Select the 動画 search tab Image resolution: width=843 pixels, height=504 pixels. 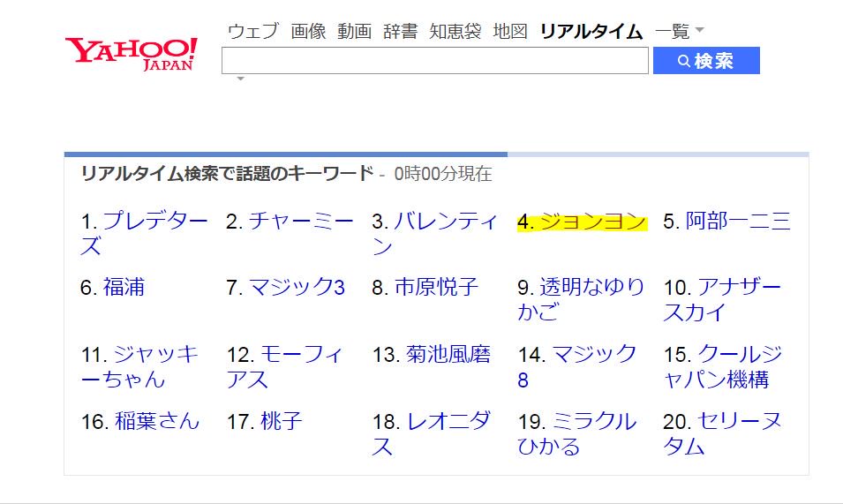[x=354, y=31]
